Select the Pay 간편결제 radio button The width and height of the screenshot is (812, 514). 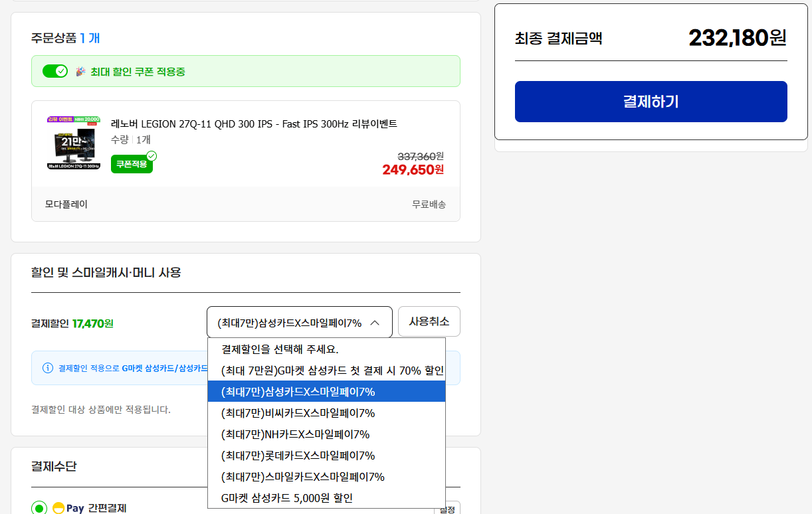tap(39, 508)
